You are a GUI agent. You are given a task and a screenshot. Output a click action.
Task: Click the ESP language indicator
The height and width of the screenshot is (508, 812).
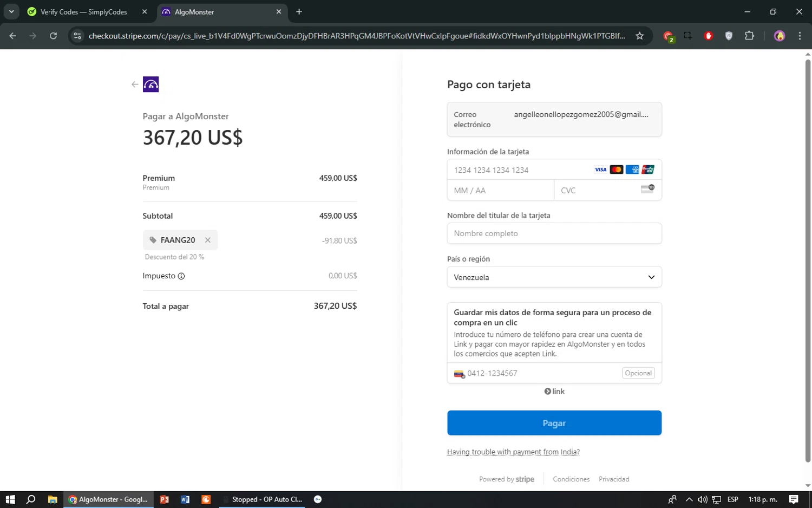pos(733,499)
